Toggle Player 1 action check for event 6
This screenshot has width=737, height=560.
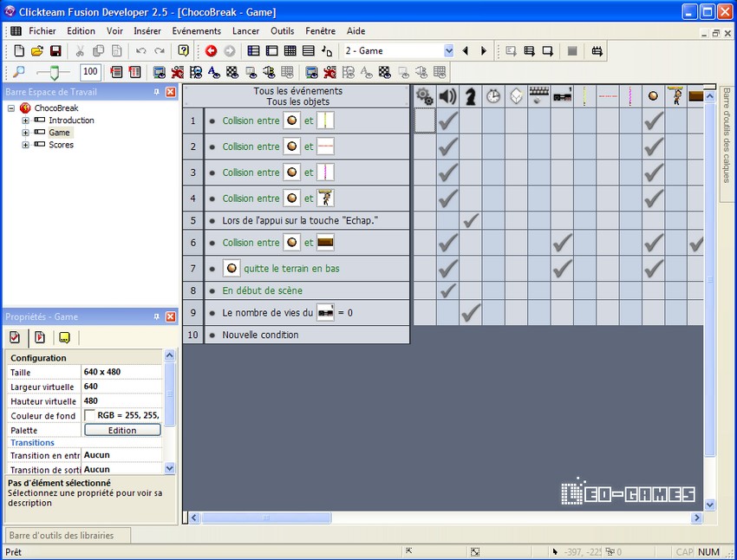(562, 243)
